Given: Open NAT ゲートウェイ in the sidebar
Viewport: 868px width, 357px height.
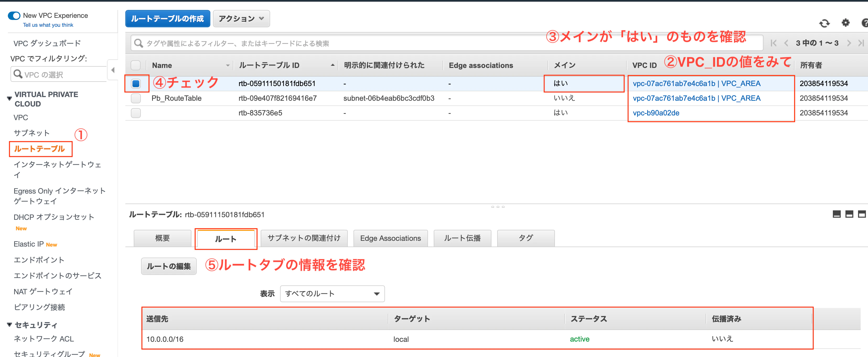Looking at the screenshot, I should point(43,291).
